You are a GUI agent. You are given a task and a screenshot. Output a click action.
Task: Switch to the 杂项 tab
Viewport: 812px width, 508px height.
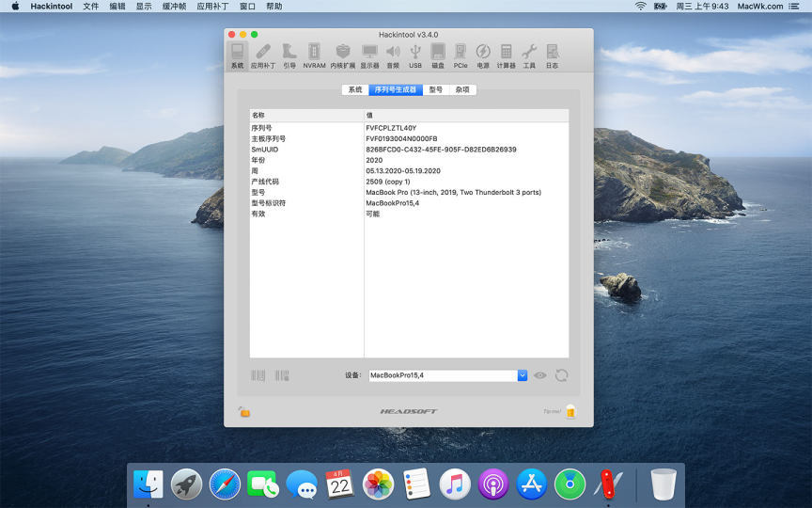pyautogui.click(x=462, y=90)
